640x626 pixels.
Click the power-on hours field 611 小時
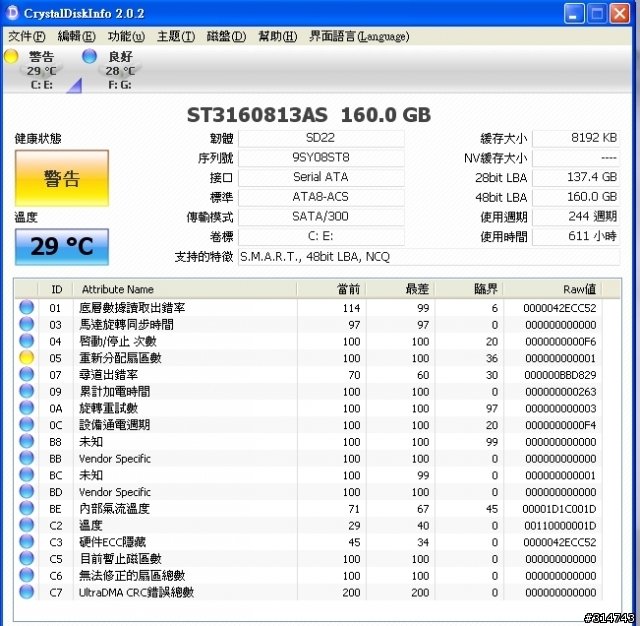pos(576,236)
